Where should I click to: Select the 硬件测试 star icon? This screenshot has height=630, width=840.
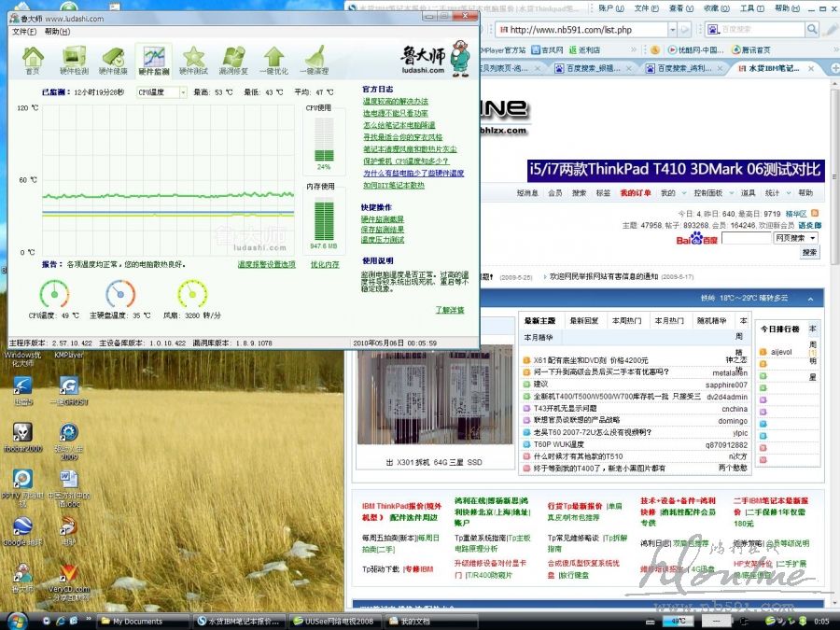(x=193, y=60)
